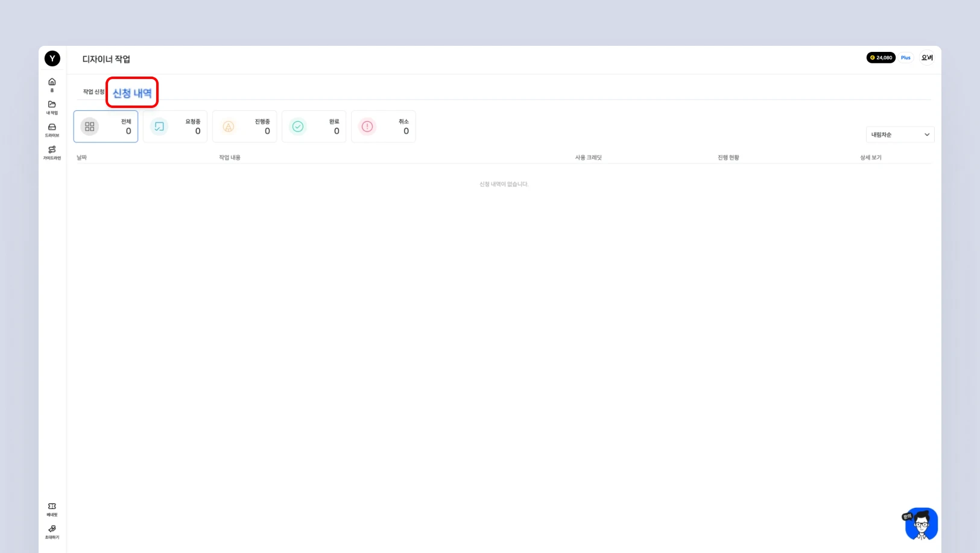Click the 진행 현황 column header
This screenshot has height=553, width=980.
click(x=728, y=157)
